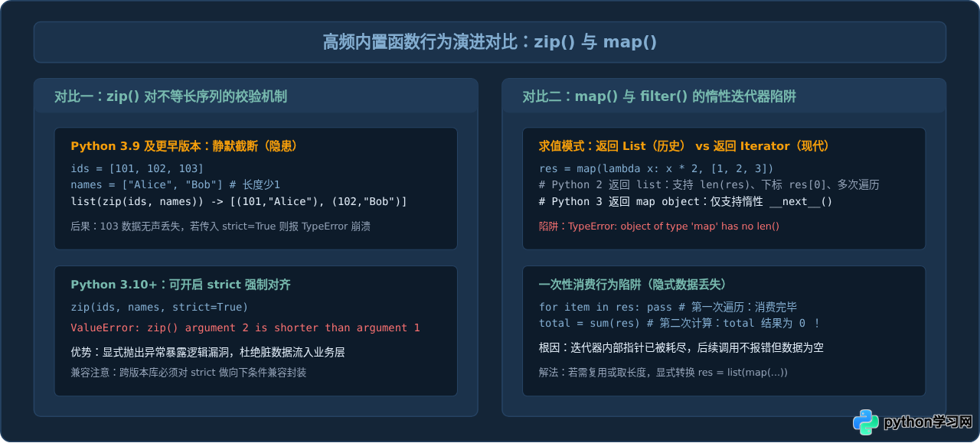Click title 求值模式：返回 List（历史） vs 返回 Iterator（现代）

[684, 146]
